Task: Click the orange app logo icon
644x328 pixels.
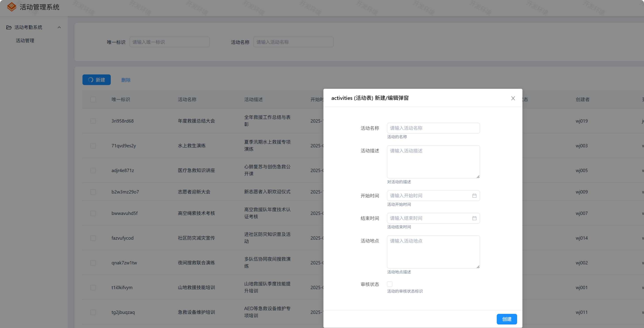Action: click(11, 7)
